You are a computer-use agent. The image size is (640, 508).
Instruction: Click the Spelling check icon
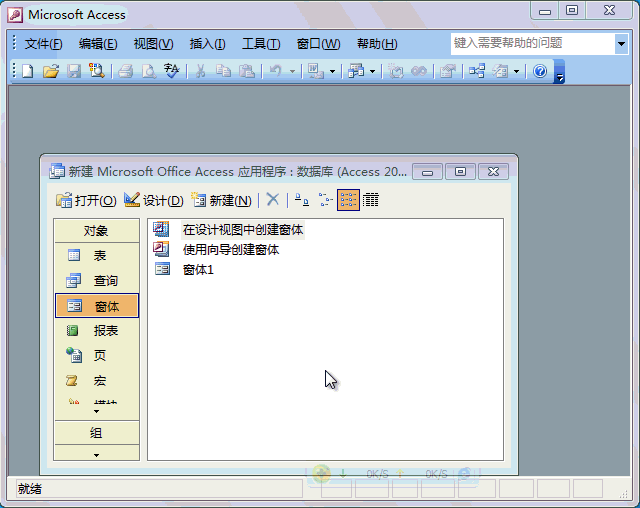[171, 71]
